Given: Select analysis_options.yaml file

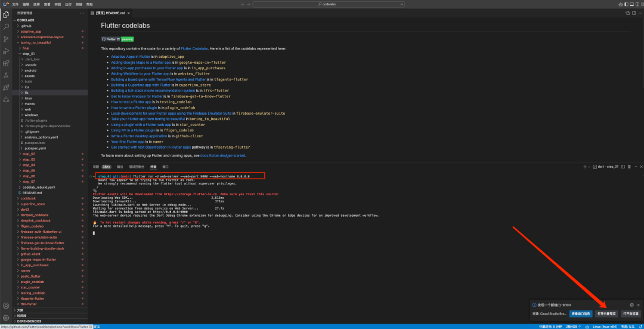Looking at the screenshot, I should coord(49,137).
